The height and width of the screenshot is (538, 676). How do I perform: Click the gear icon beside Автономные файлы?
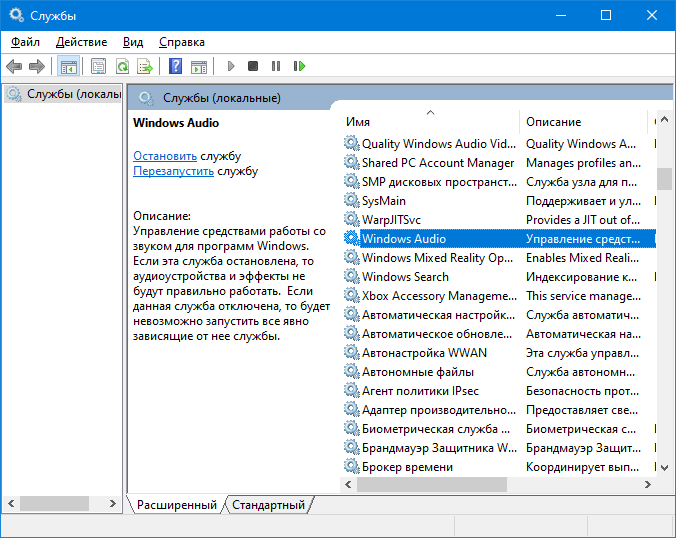351,372
